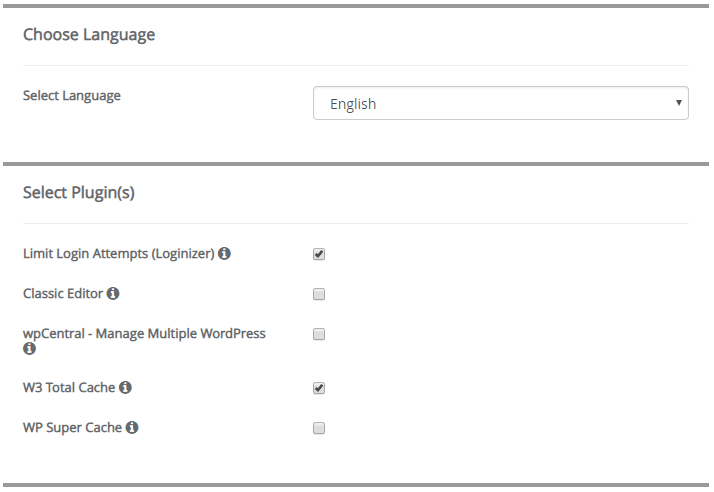
Task: Click the Classic Editor label text
Action: click(63, 293)
